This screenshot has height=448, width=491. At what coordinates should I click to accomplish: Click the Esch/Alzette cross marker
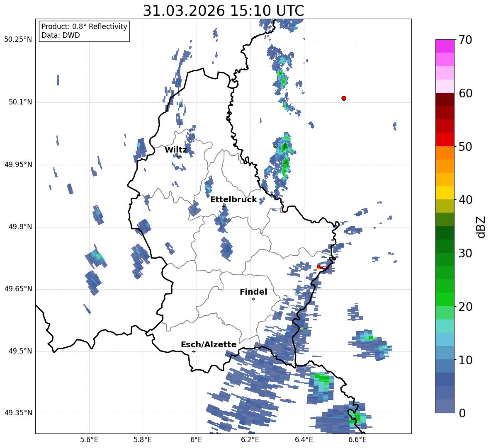pos(194,351)
